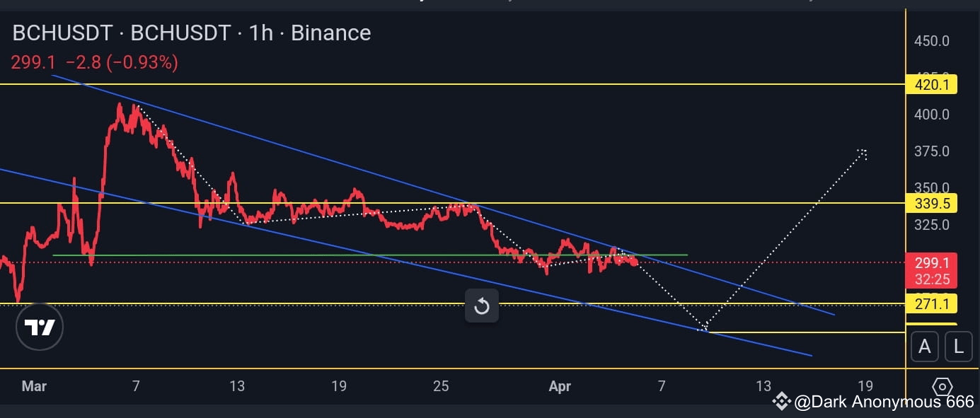The height and width of the screenshot is (418, 980).
Task: Click the 32:25 candle countdown timer
Action: 931,279
